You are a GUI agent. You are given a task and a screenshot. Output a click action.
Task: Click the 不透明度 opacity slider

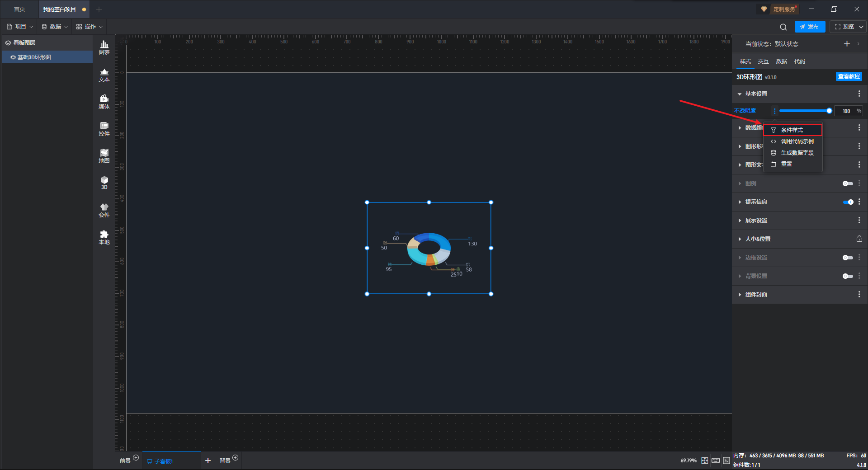[x=805, y=111]
